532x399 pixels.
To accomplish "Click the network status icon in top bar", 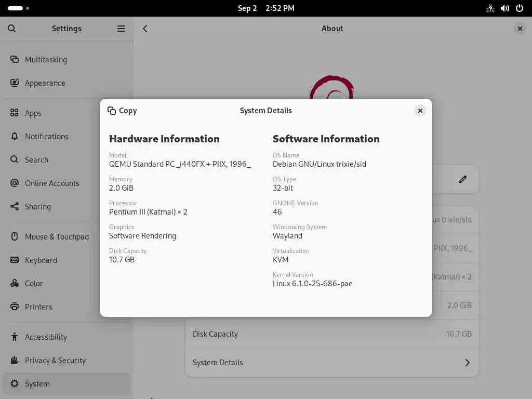I will pos(490,8).
